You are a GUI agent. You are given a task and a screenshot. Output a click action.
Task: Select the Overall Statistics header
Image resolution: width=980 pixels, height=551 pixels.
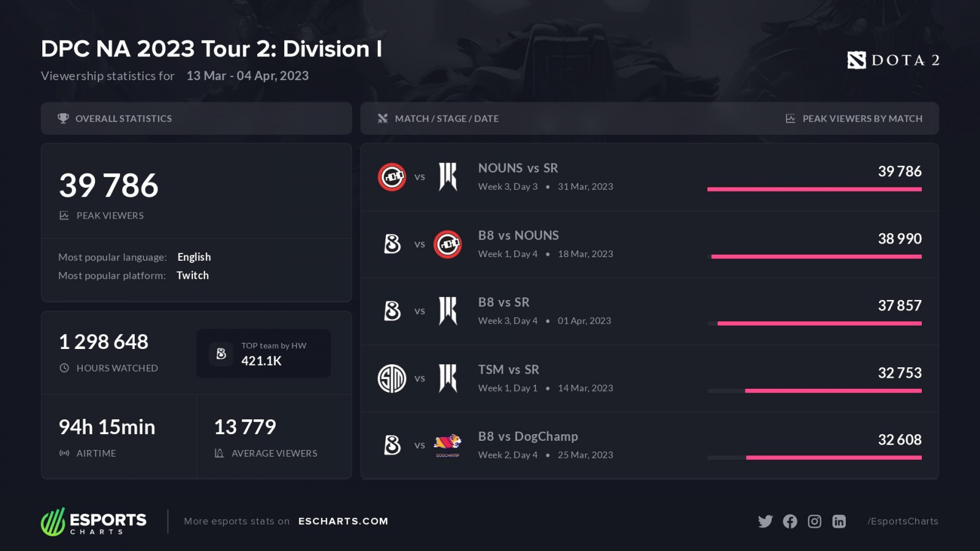[x=123, y=118]
